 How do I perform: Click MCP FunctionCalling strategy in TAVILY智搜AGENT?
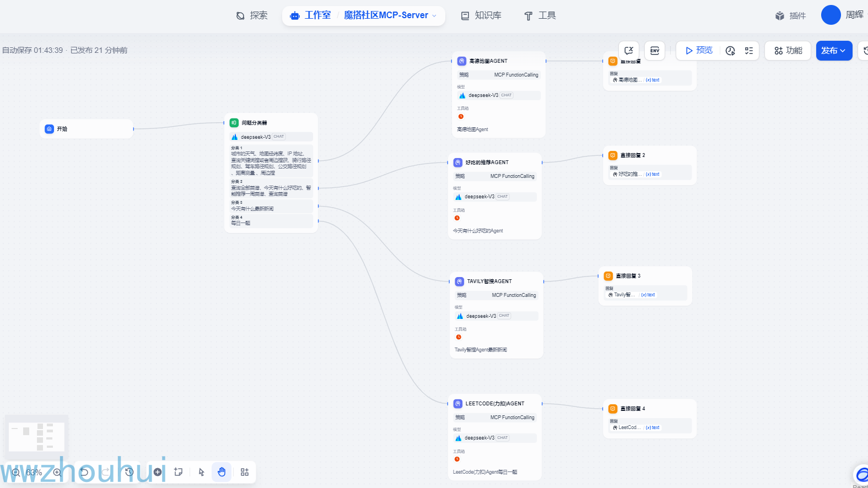tap(497, 295)
